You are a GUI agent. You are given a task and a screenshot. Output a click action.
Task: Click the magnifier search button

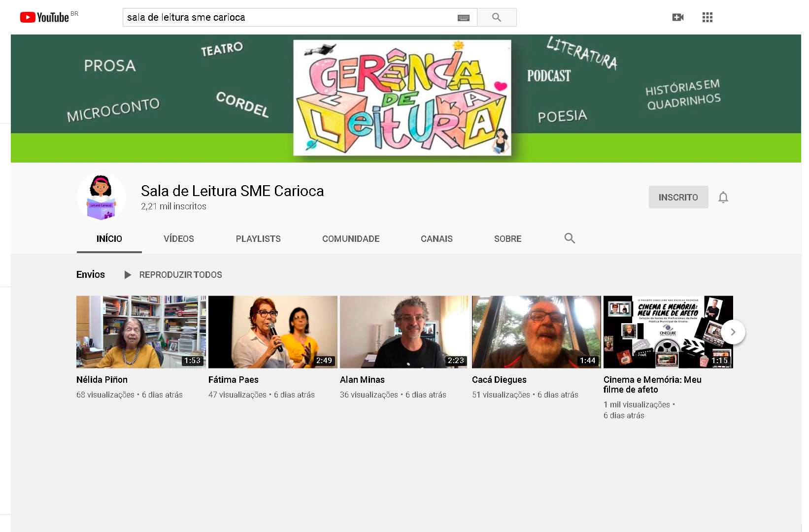point(497,17)
